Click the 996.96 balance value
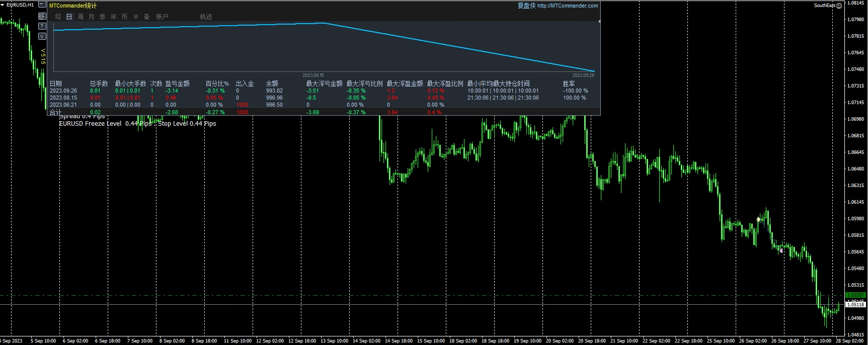The height and width of the screenshot is (345, 868). point(275,98)
